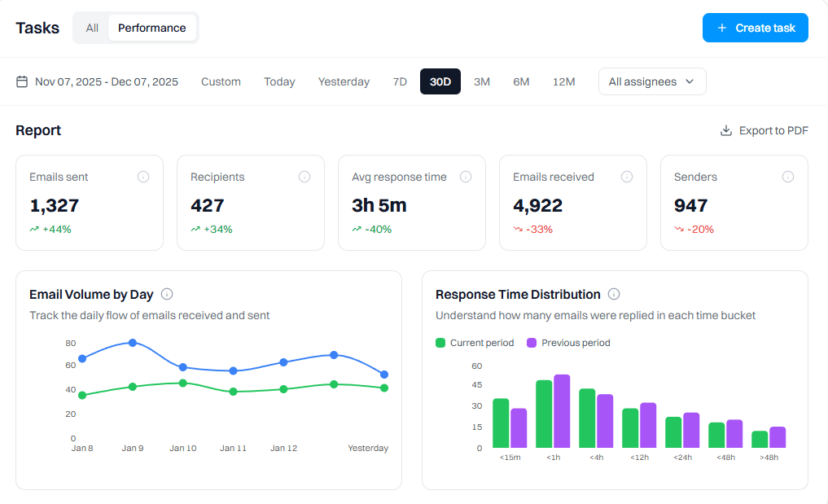Click info icon beside Response Time Distribution
This screenshot has width=828, height=504.
point(614,294)
